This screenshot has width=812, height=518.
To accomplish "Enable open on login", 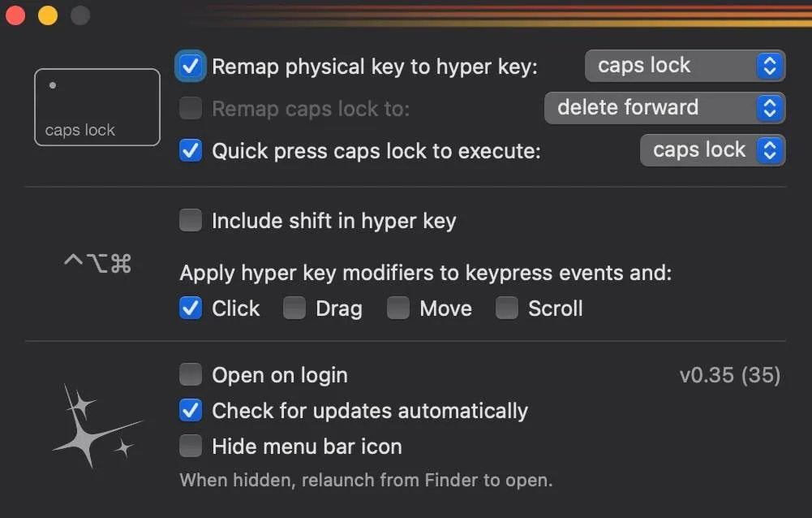I will (x=190, y=374).
